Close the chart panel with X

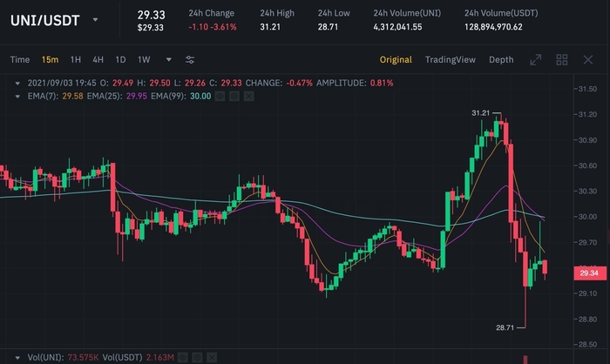(587, 60)
